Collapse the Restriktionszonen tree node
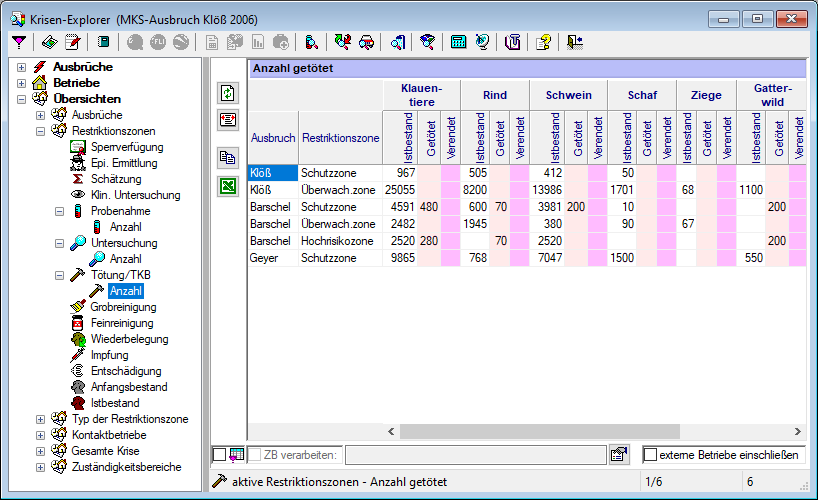This screenshot has height=500, width=818. coord(40,132)
